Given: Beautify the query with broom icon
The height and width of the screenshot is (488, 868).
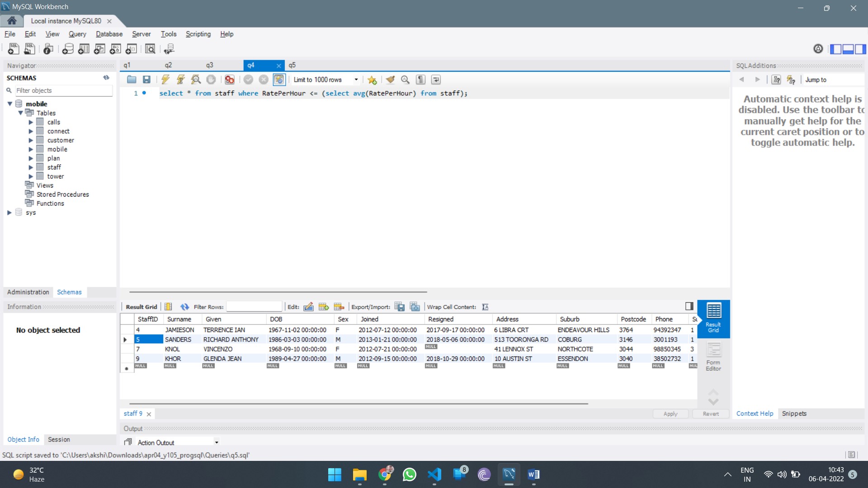Looking at the screenshot, I should coord(390,80).
